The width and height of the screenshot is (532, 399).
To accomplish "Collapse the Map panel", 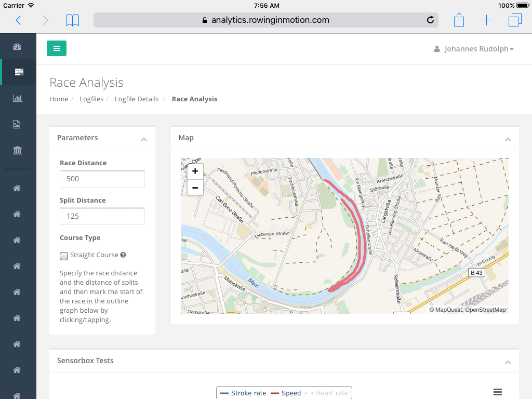I will click(x=508, y=139).
